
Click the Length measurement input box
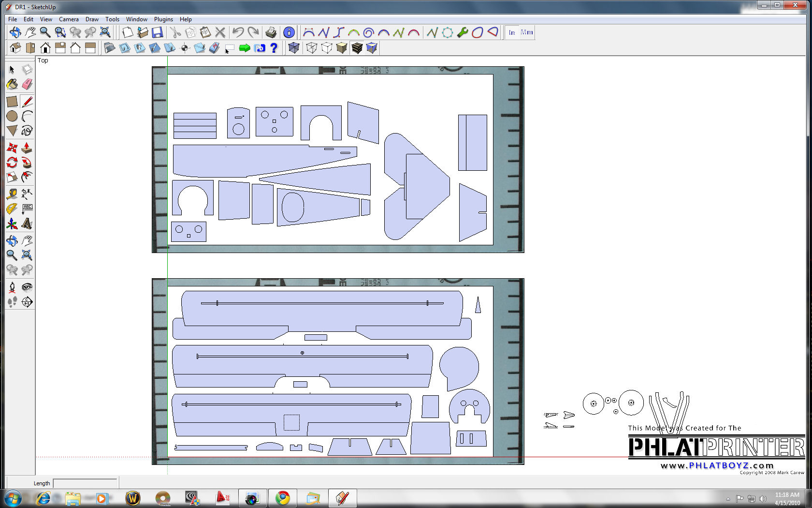85,483
